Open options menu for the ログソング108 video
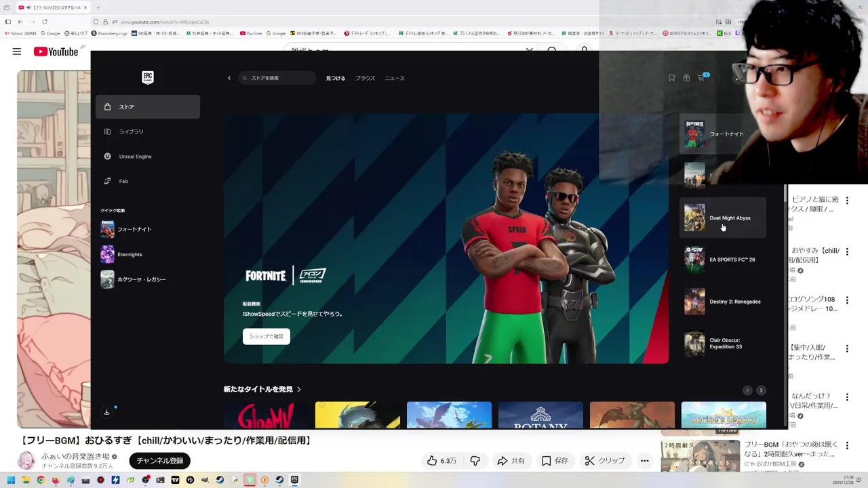 [847, 300]
